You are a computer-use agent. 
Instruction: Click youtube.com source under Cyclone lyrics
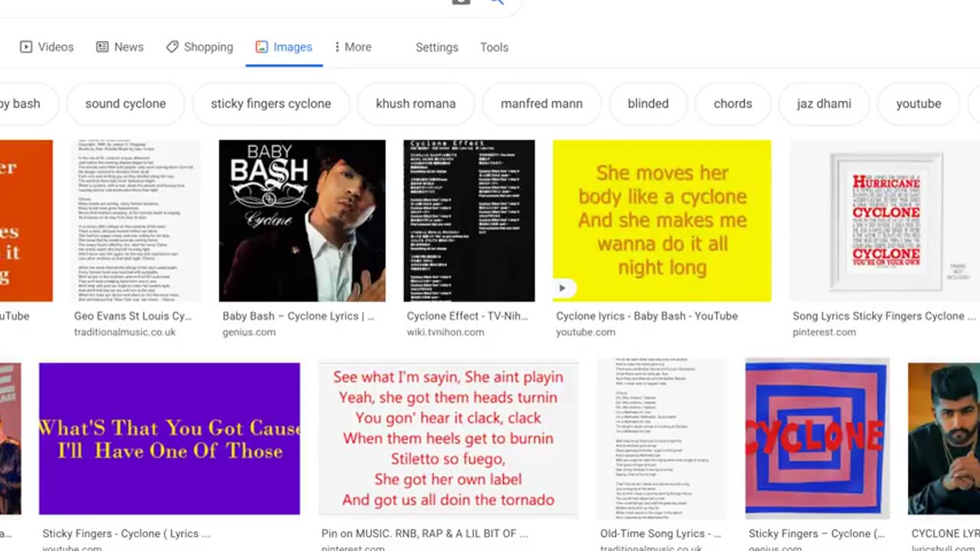coord(586,332)
